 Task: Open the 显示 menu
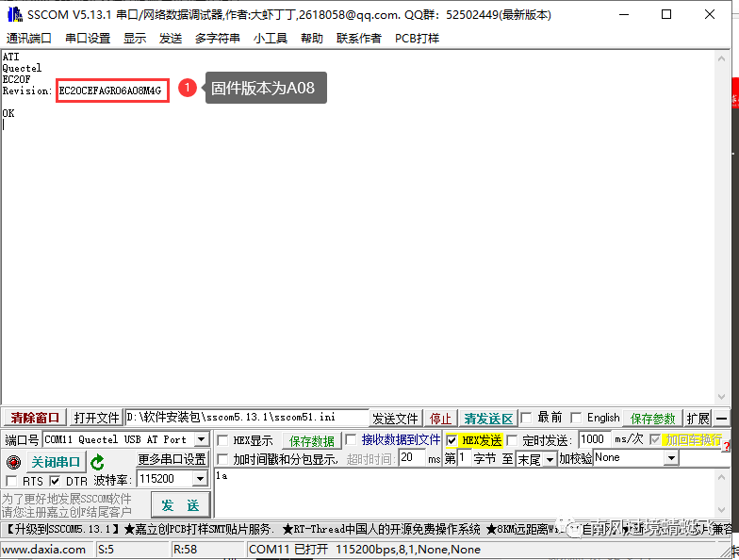[135, 38]
